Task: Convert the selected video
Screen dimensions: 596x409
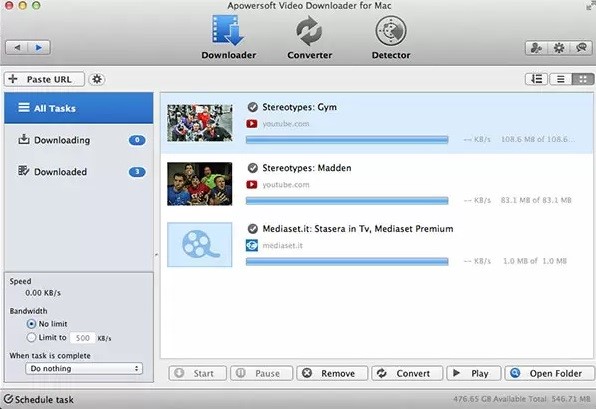Action: point(407,373)
